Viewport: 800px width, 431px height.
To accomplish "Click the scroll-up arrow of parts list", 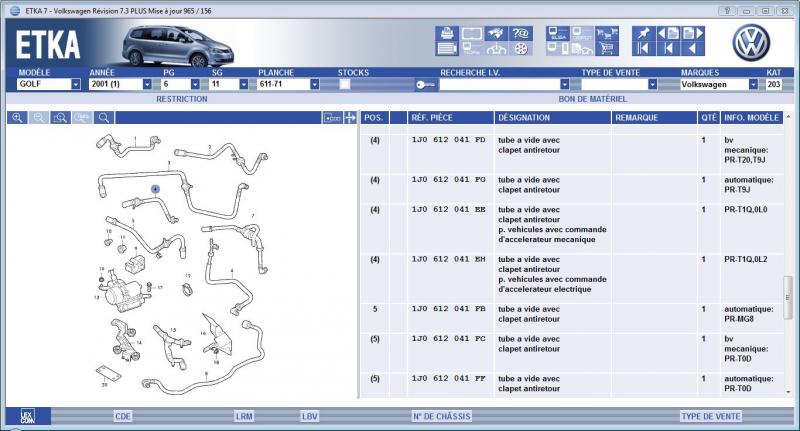I will coord(788,117).
